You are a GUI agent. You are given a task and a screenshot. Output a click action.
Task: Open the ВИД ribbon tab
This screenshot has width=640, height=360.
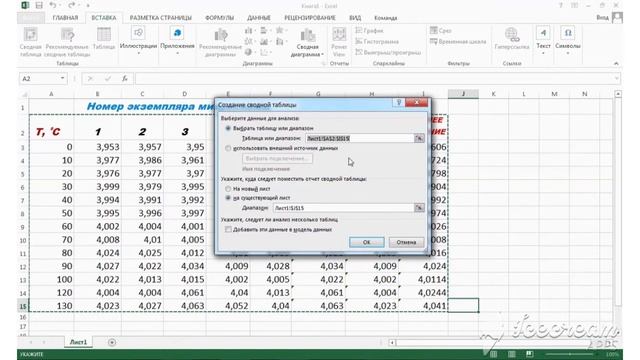(355, 18)
